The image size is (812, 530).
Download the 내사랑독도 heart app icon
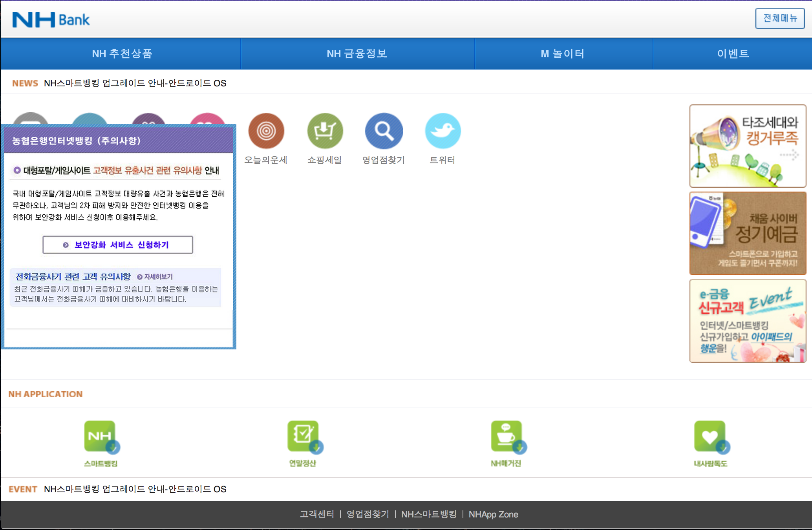point(711,437)
